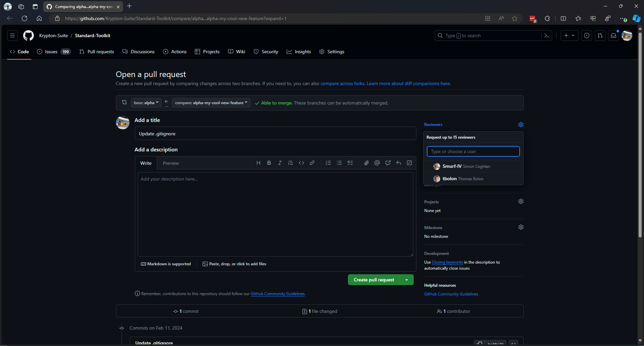Click the Heading formatting icon
The height and width of the screenshot is (346, 644).
258,163
